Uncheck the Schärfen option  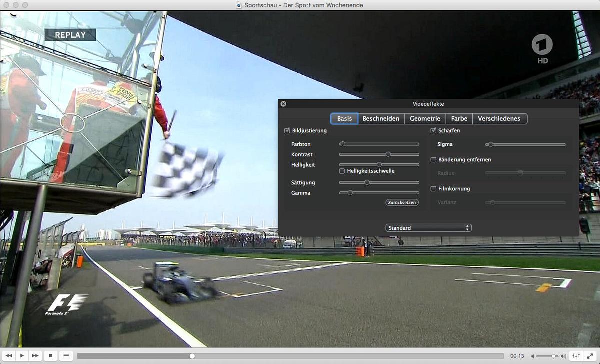tap(433, 131)
